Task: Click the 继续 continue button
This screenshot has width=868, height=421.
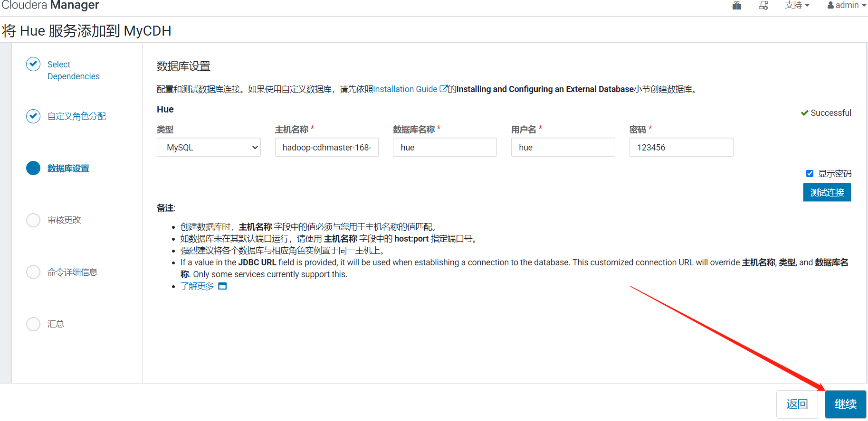Action: (846, 404)
